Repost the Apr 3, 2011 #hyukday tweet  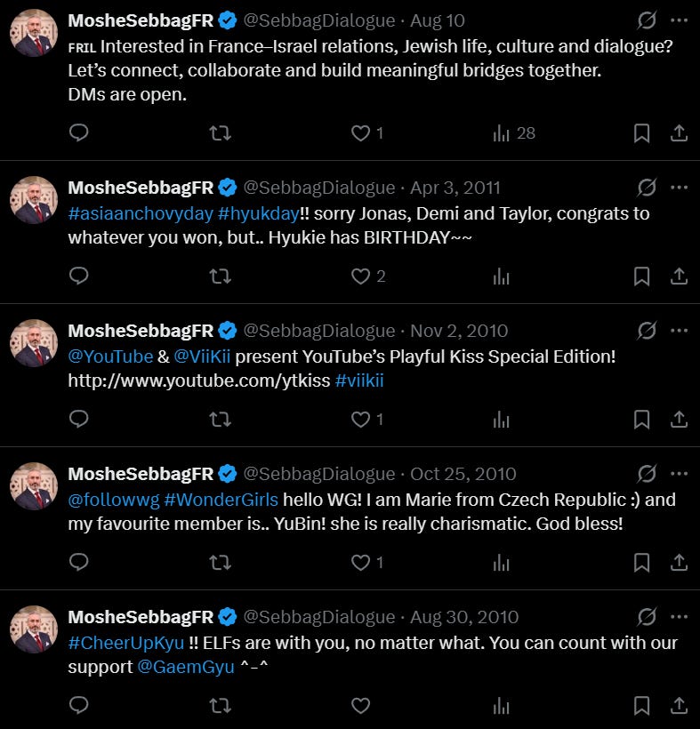tap(220, 276)
